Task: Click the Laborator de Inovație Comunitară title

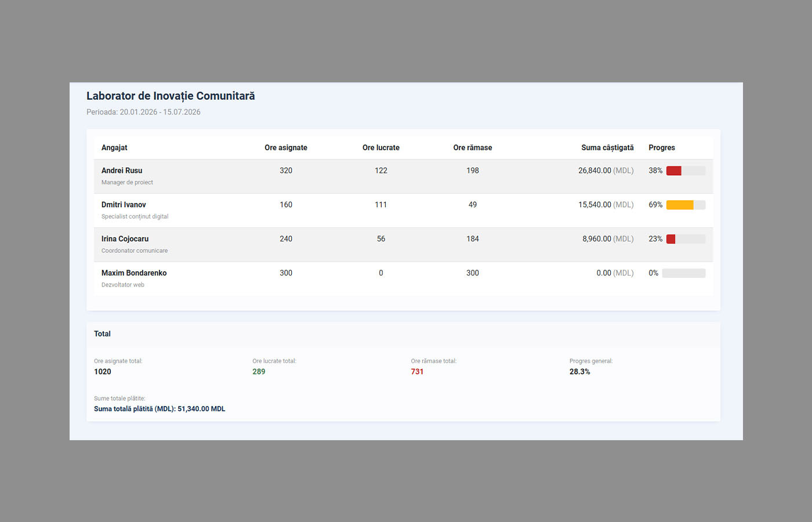Action: (x=171, y=96)
